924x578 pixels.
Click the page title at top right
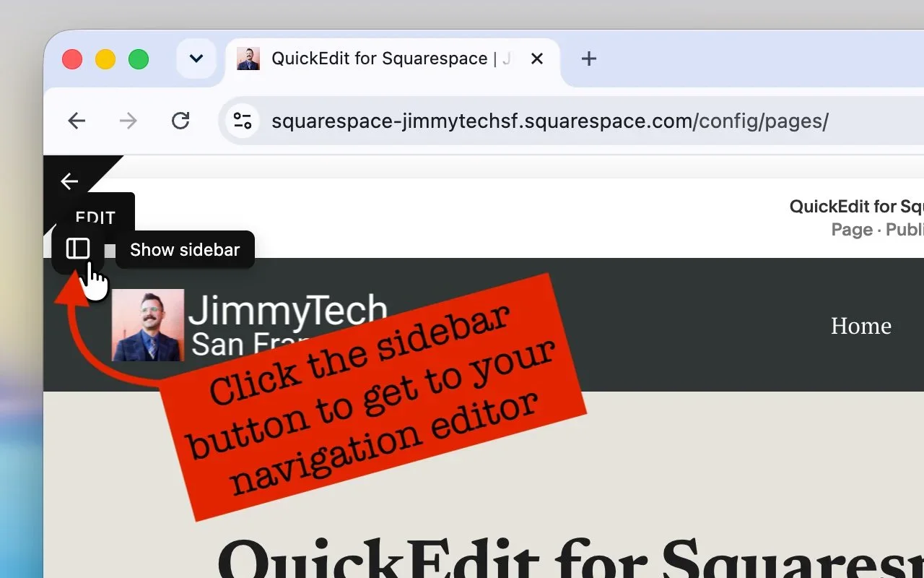click(x=857, y=207)
